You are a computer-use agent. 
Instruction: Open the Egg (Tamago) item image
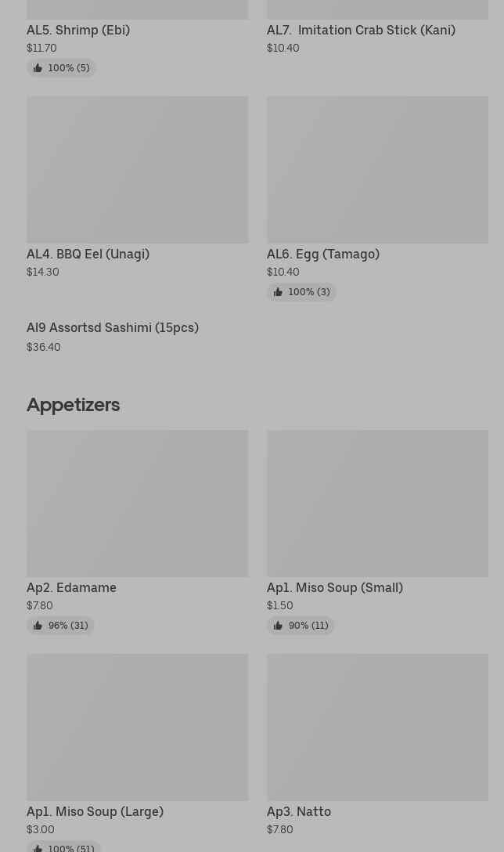coord(377,169)
